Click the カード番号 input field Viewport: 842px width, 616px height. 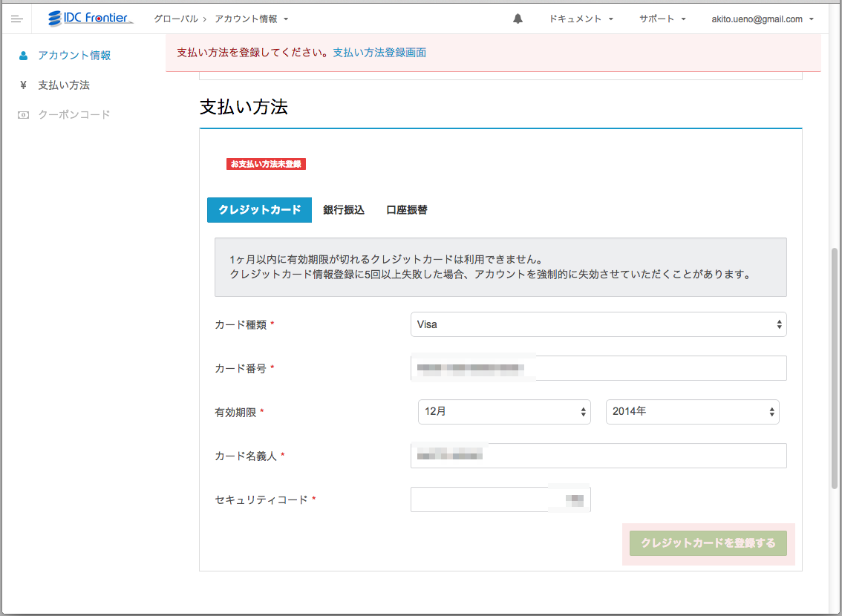pos(598,368)
